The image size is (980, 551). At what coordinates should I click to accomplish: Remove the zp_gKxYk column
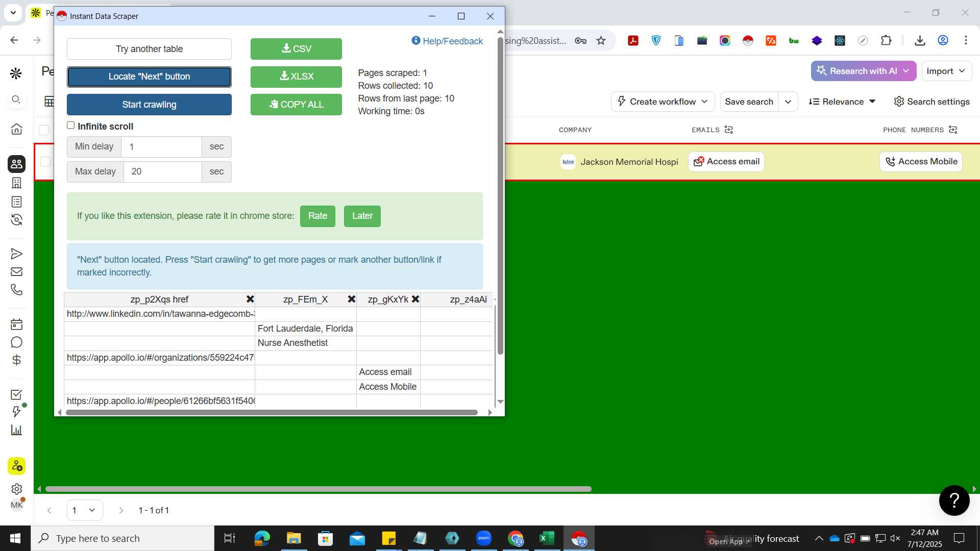point(415,299)
